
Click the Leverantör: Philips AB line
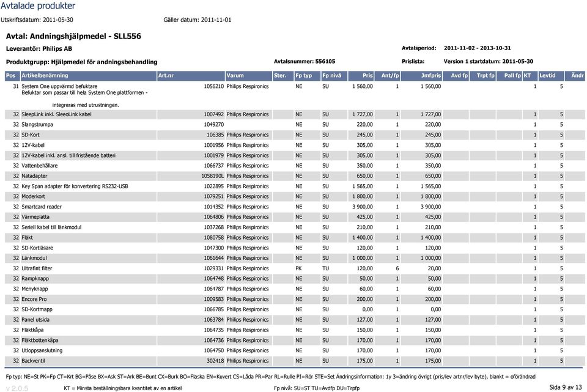(x=39, y=49)
